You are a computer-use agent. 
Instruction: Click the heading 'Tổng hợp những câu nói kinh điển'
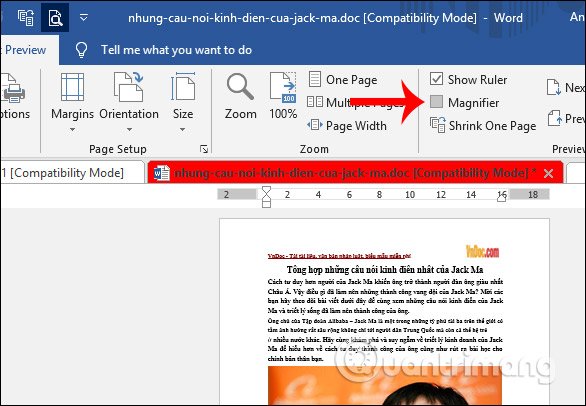point(385,270)
